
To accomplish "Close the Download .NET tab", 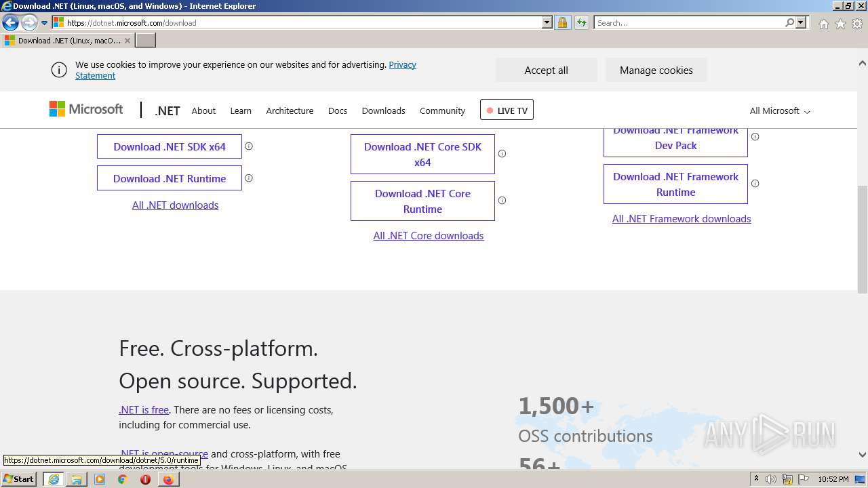I will (x=127, y=41).
